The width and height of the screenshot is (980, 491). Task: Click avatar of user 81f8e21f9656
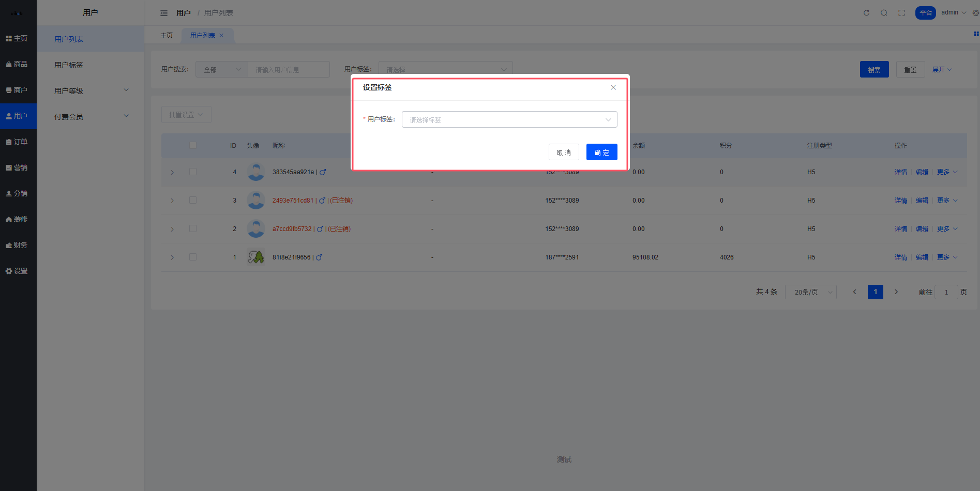255,257
